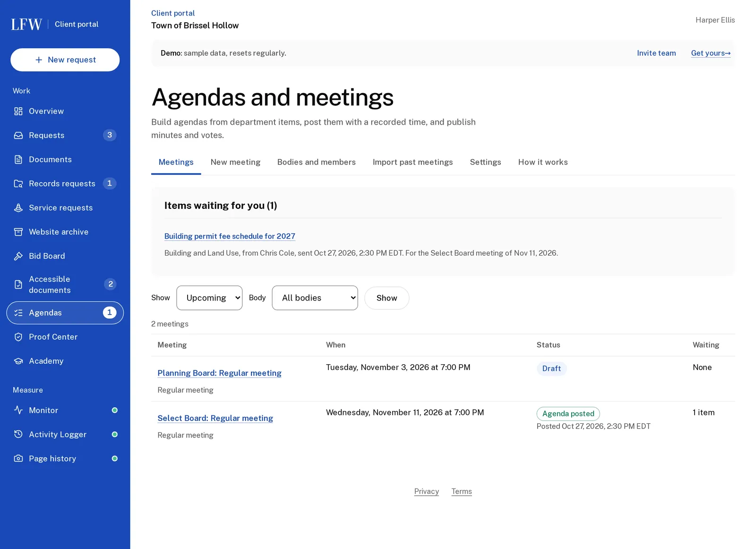Click the Accessible documents file-check icon

(x=18, y=284)
